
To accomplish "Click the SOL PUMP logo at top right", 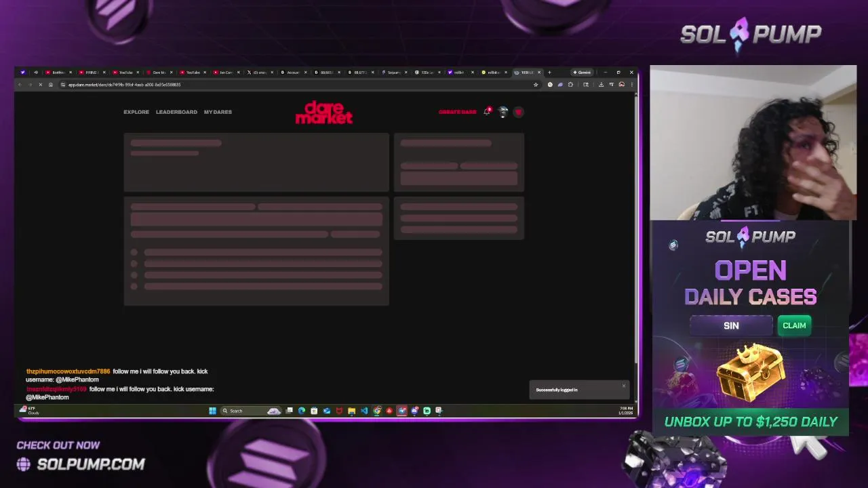I will click(x=751, y=35).
